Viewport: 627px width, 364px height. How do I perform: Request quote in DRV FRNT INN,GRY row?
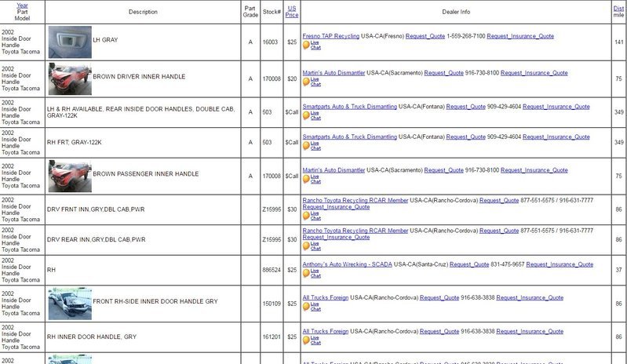498,200
